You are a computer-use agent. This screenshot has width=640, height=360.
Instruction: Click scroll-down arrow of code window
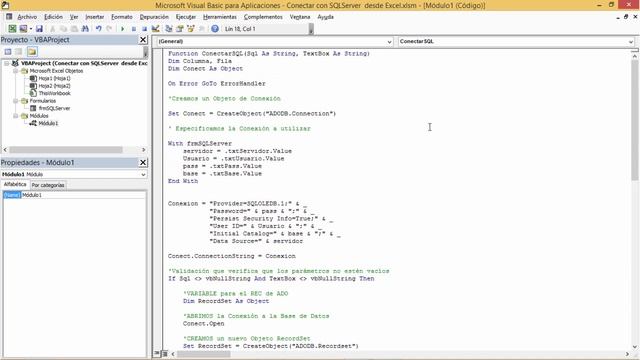tap(635, 347)
